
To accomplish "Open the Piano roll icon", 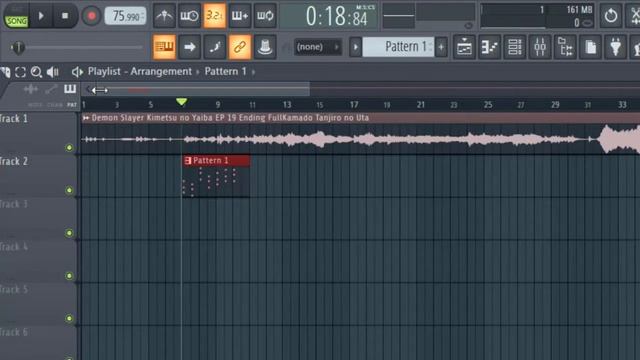I will coord(489,47).
